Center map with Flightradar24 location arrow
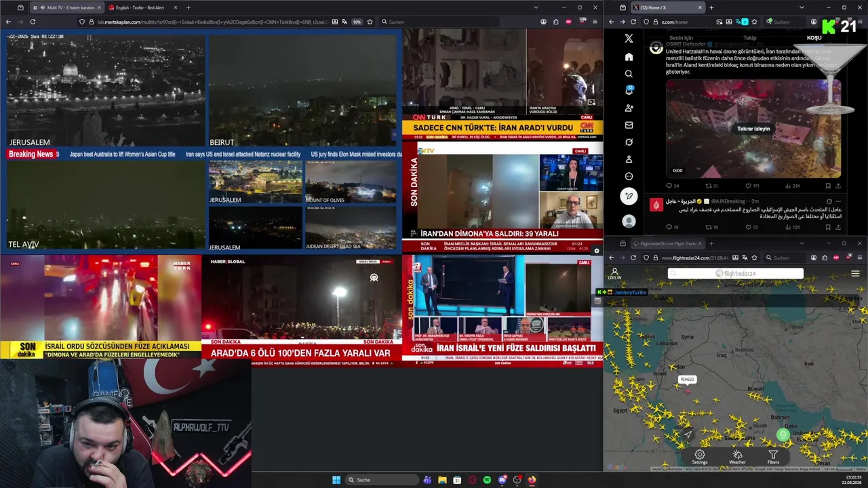The image size is (868, 488). click(x=688, y=435)
